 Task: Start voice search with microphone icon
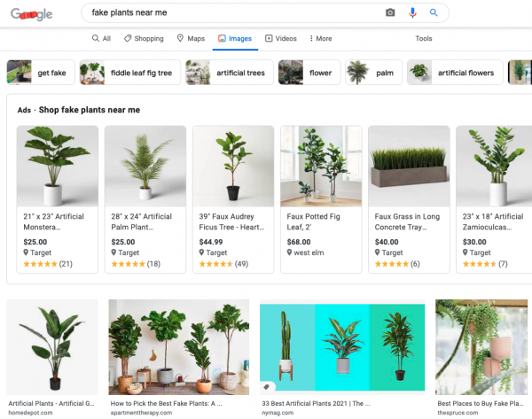(x=412, y=13)
